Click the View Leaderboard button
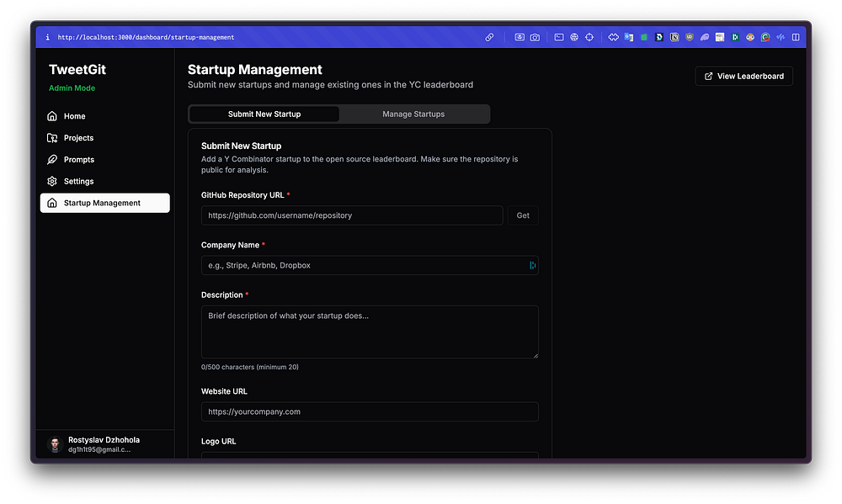Image resolution: width=842 pixels, height=504 pixels. [743, 76]
